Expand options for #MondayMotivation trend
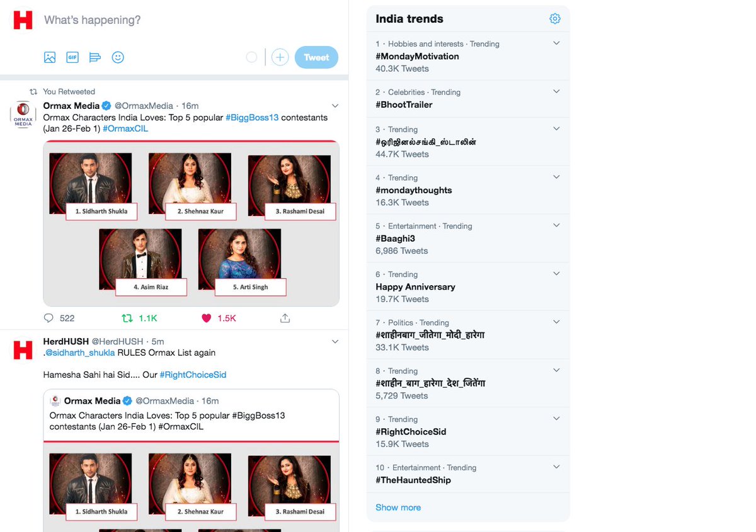756x532 pixels. tap(556, 43)
